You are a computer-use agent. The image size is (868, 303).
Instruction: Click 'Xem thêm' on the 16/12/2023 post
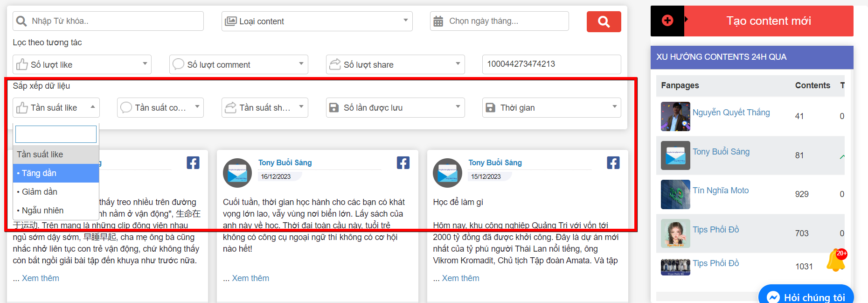click(250, 278)
